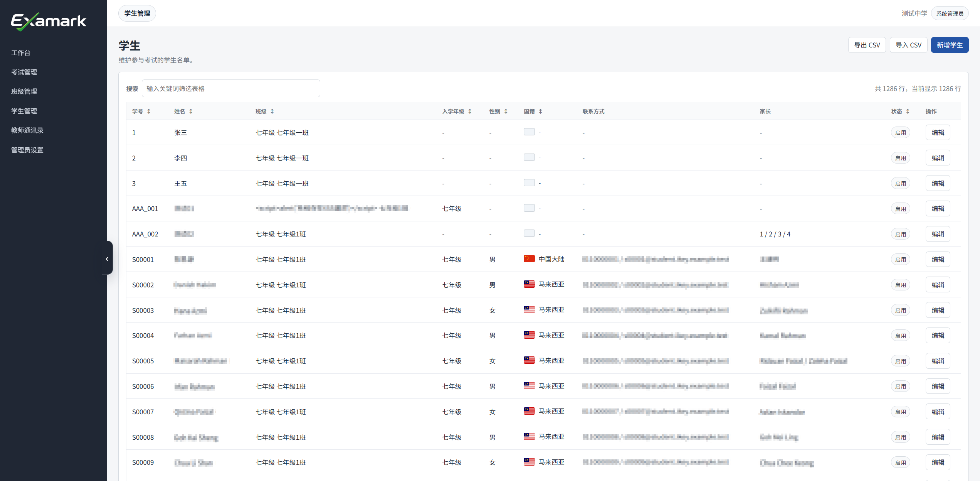Edit the student in row S00009
Image resolution: width=980 pixels, height=481 pixels.
[938, 462]
